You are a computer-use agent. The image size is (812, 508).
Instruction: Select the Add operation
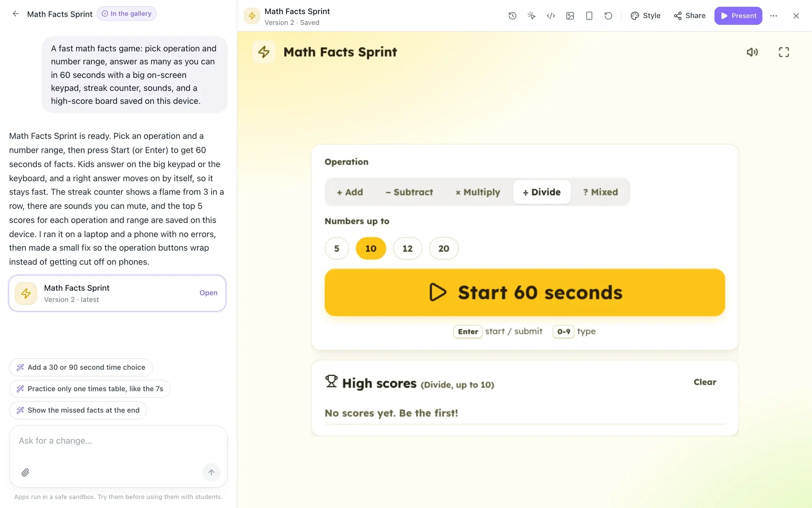(350, 192)
